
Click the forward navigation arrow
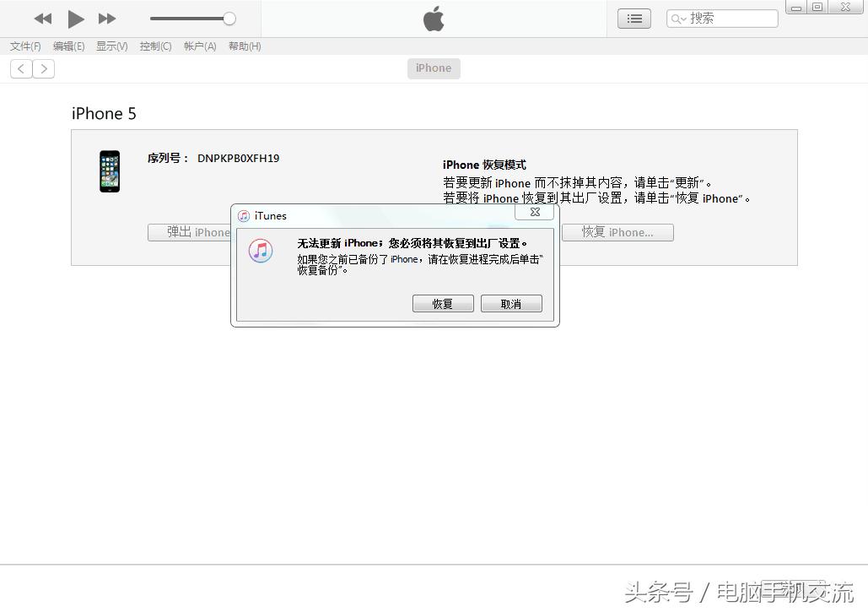click(43, 68)
